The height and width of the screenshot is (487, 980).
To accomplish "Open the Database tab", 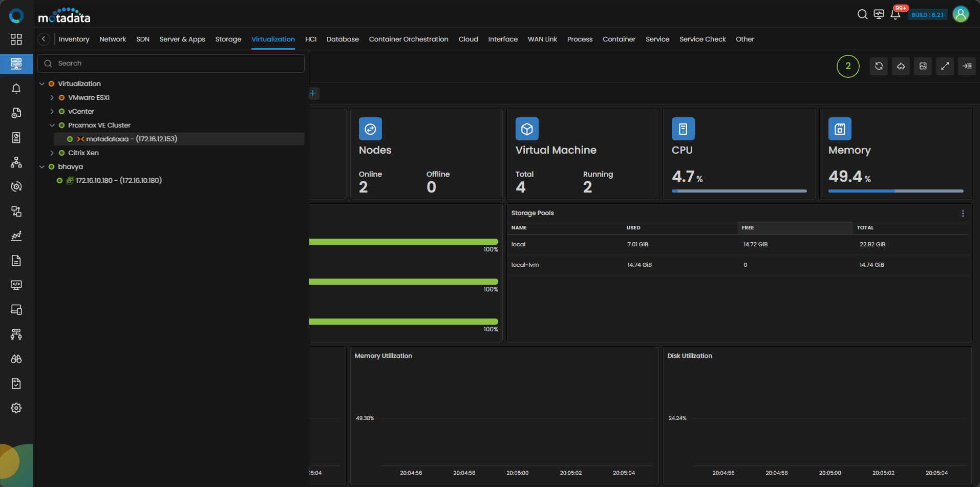I will coord(343,39).
